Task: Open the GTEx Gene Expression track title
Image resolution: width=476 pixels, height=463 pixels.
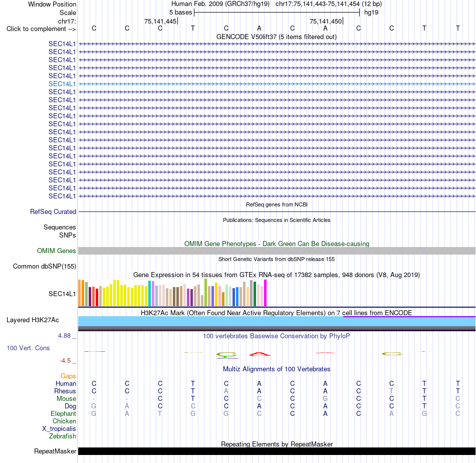Action: point(277,275)
